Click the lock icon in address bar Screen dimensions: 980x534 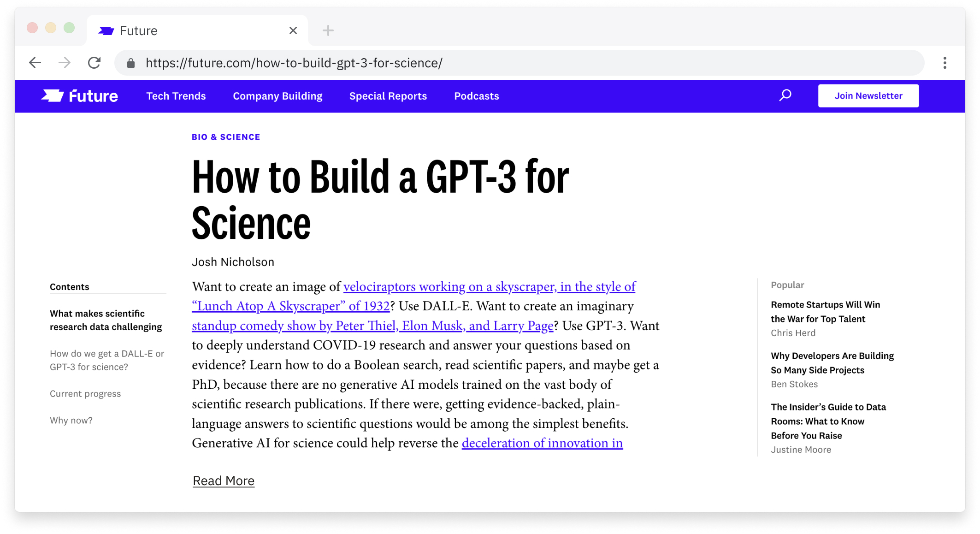tap(131, 63)
